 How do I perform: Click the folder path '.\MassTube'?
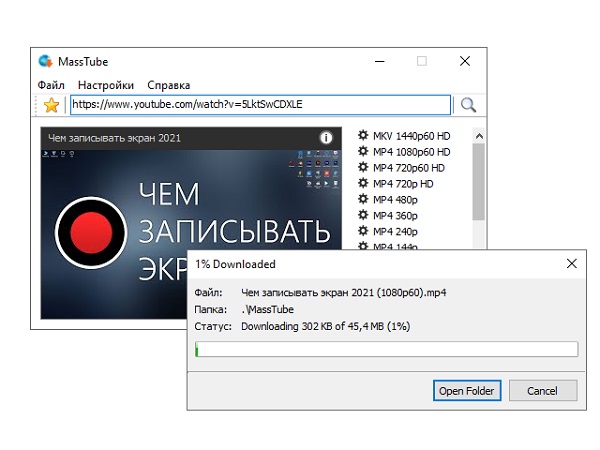point(267,309)
